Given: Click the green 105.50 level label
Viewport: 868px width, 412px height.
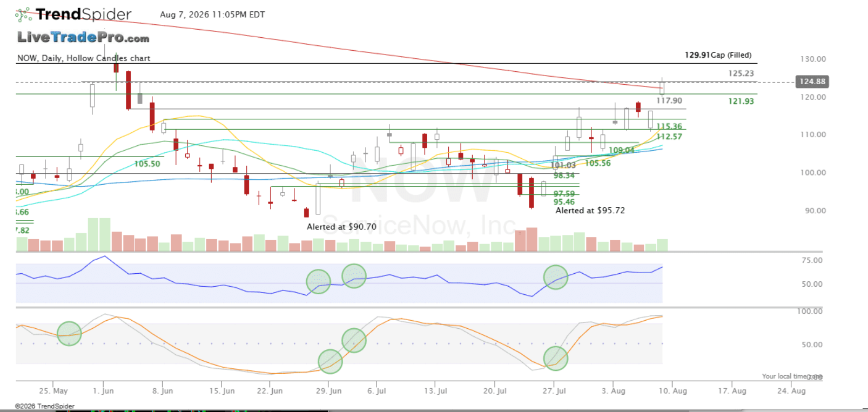Looking at the screenshot, I should coord(147,164).
